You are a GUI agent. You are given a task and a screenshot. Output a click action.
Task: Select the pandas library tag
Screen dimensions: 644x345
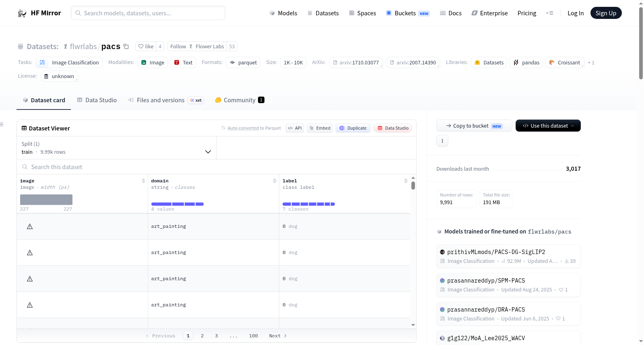(526, 62)
